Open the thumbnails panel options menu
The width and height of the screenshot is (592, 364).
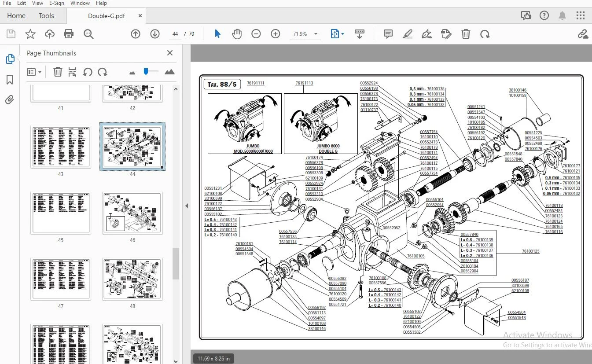point(34,72)
